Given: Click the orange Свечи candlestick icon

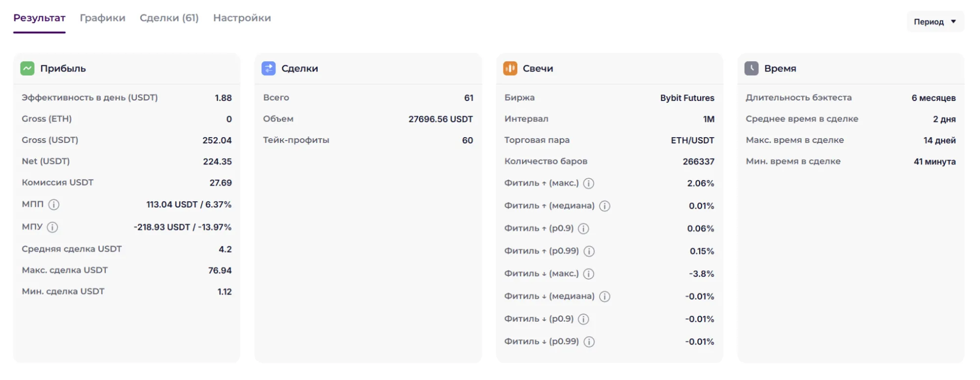Looking at the screenshot, I should point(510,69).
